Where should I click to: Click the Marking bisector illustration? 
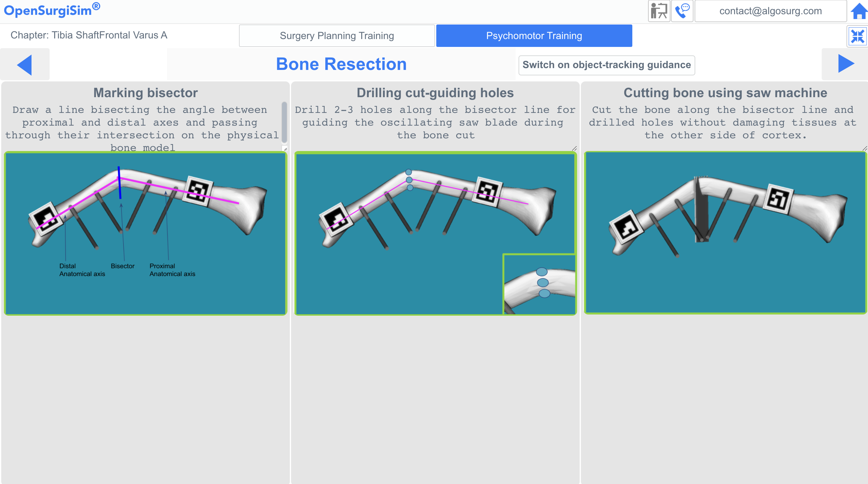click(x=146, y=233)
